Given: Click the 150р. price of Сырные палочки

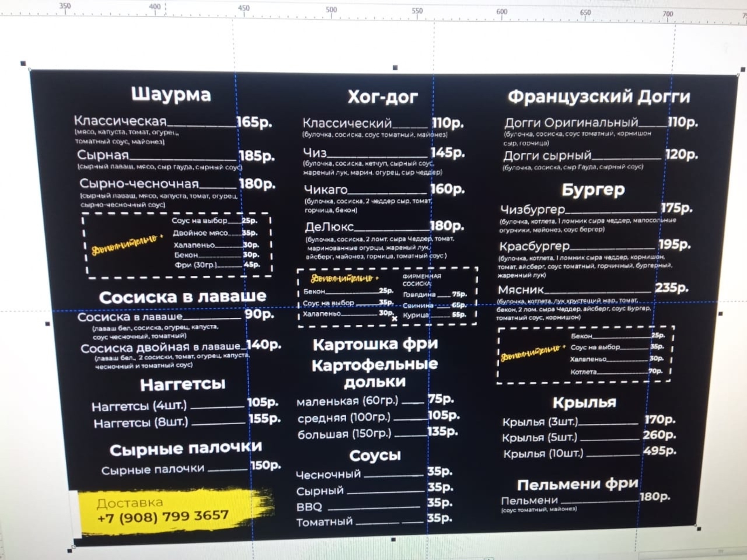Looking at the screenshot, I should 266,465.
